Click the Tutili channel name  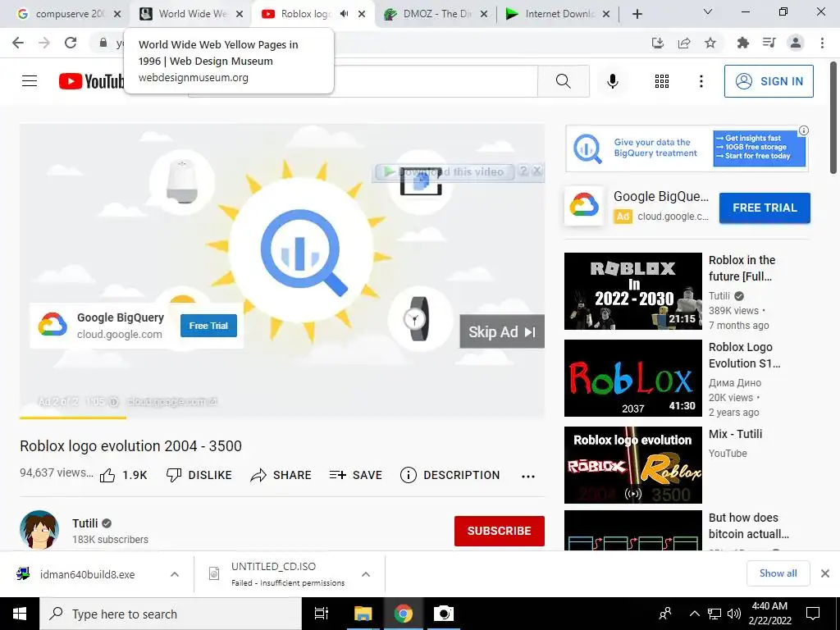pos(85,523)
